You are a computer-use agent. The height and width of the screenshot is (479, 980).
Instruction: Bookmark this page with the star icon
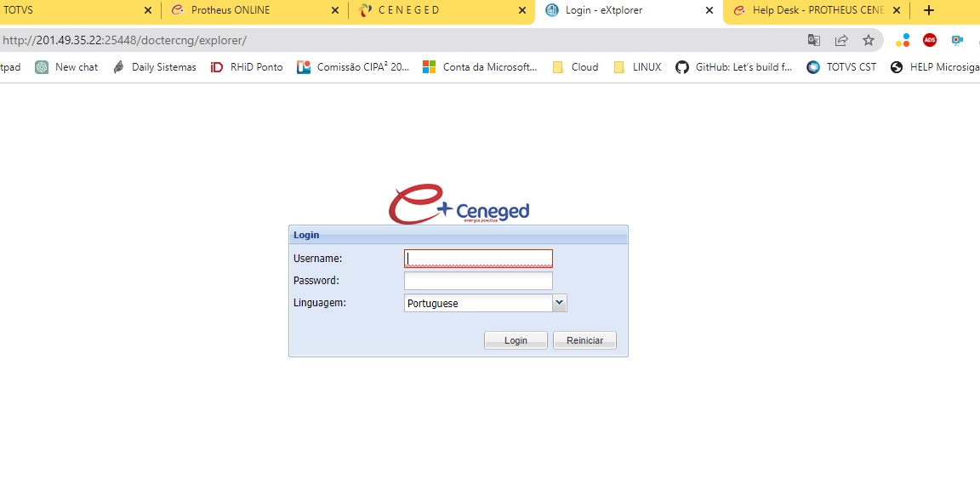[x=868, y=40]
